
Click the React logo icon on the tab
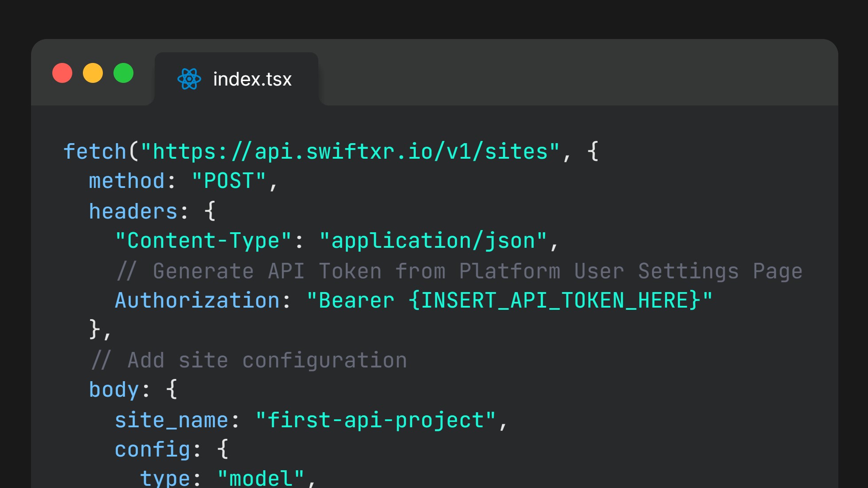point(188,79)
